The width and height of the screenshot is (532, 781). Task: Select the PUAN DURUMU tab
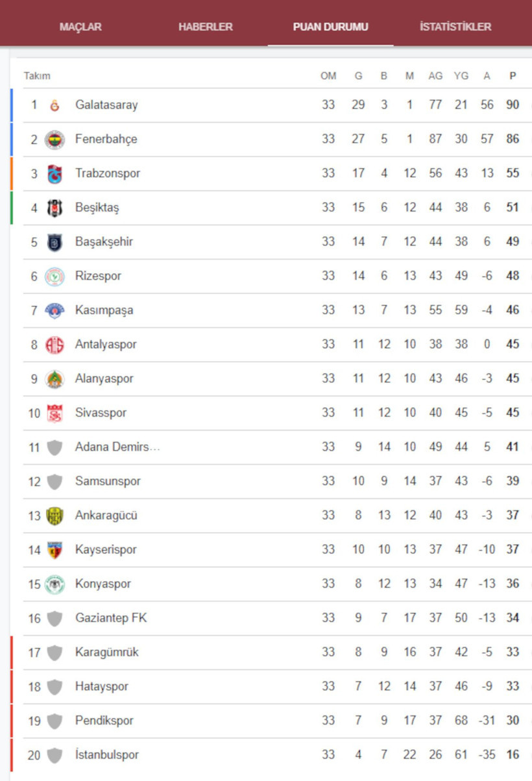point(331,27)
